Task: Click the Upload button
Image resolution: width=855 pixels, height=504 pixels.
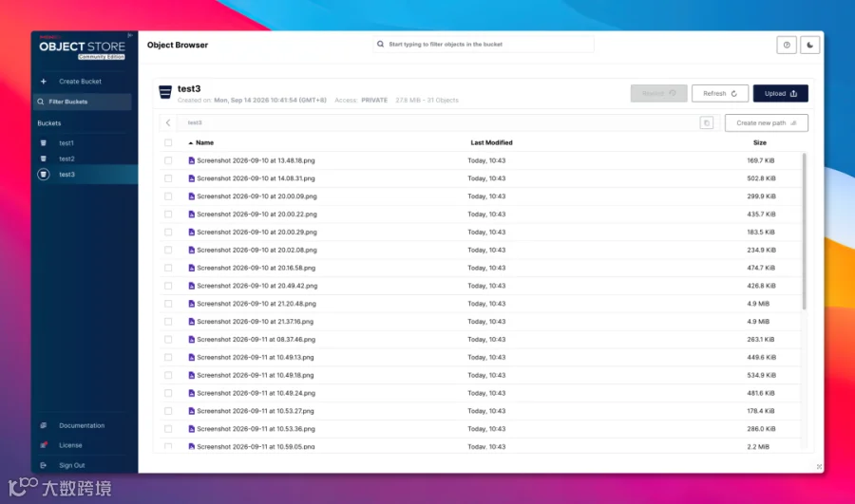Action: tap(780, 94)
